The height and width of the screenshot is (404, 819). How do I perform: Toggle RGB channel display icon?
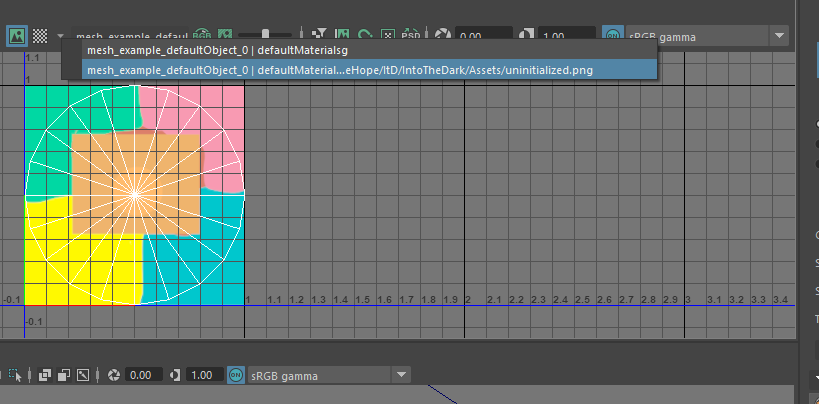(202, 35)
